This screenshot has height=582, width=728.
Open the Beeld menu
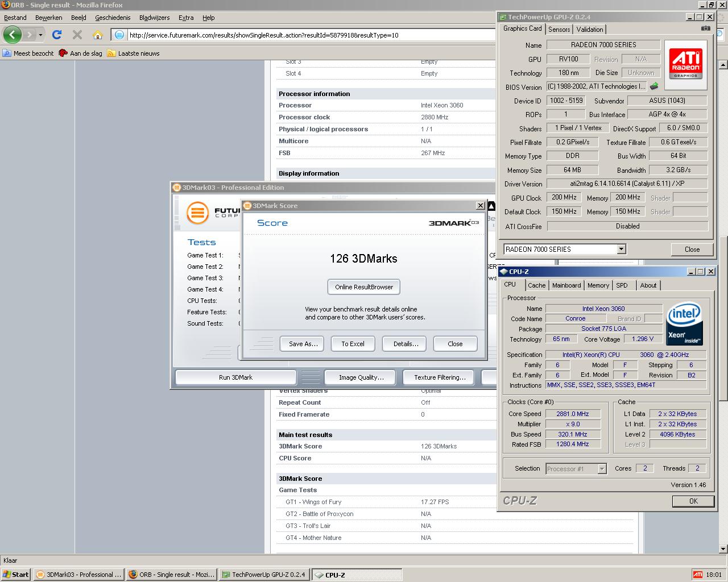tap(78, 18)
